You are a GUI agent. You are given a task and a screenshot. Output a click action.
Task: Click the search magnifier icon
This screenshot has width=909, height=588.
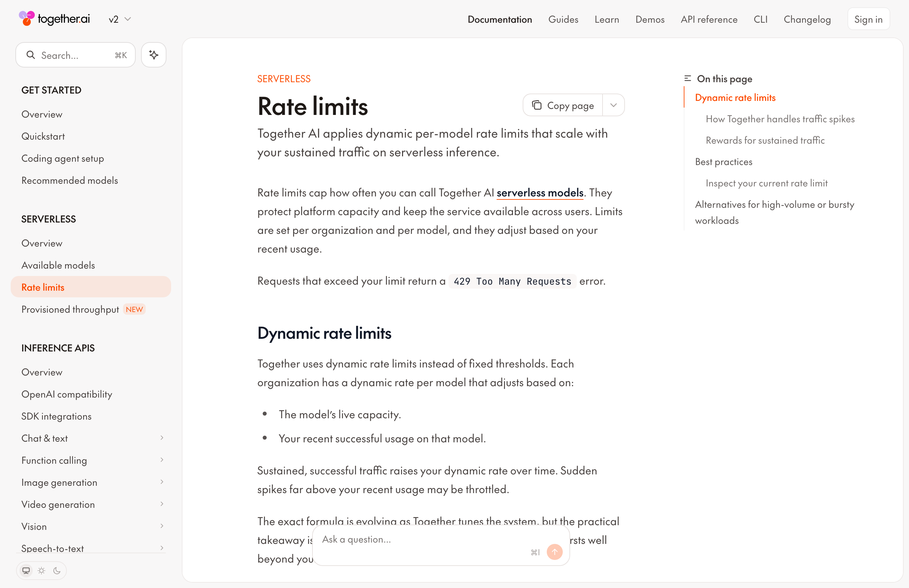point(31,55)
